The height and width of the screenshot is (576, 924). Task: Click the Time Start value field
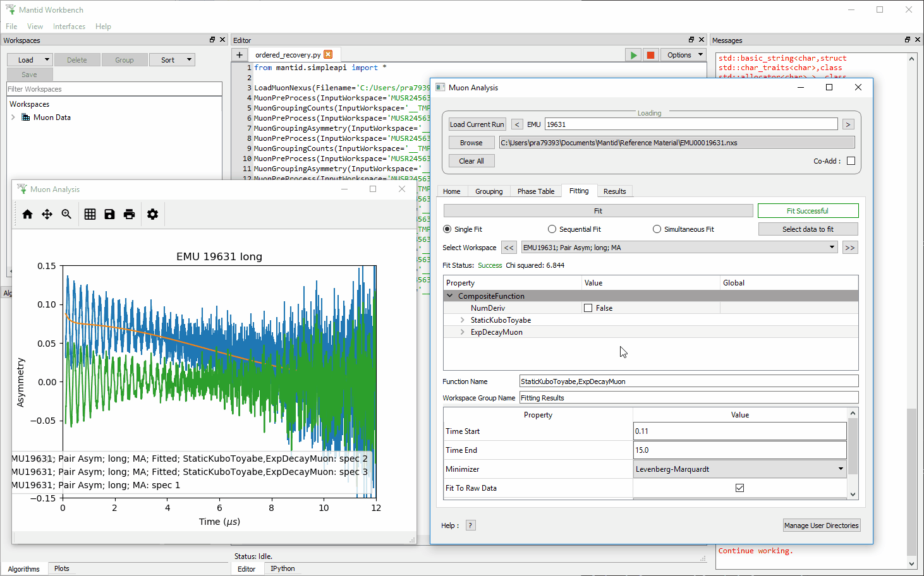tap(739, 431)
